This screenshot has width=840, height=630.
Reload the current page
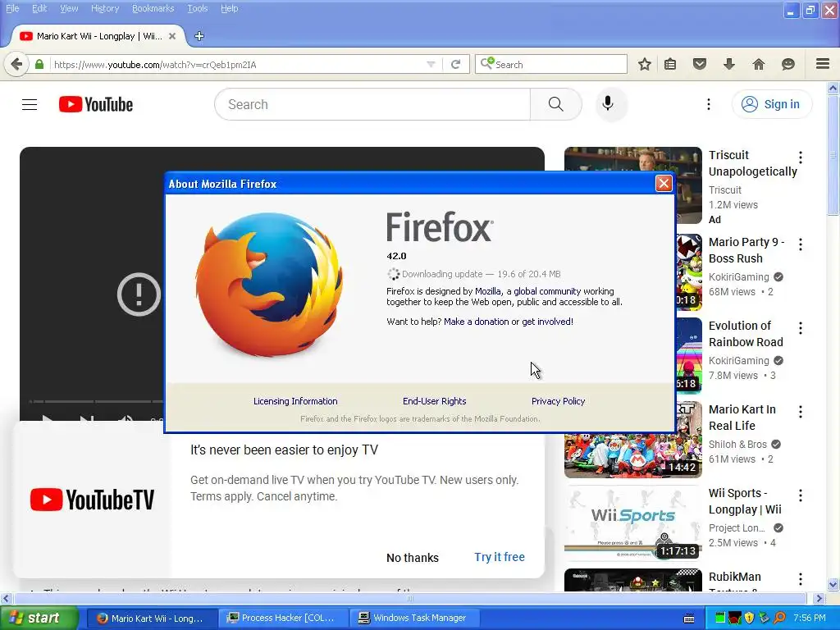[x=456, y=64]
